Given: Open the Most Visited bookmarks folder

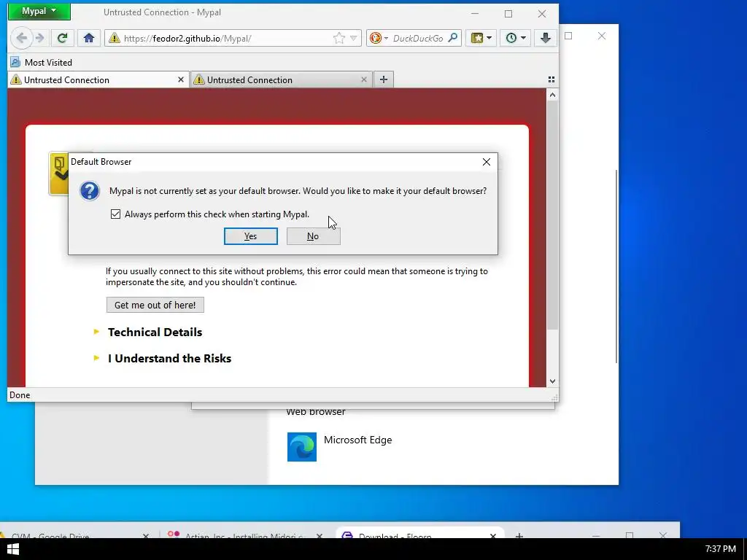Looking at the screenshot, I should click(42, 63).
